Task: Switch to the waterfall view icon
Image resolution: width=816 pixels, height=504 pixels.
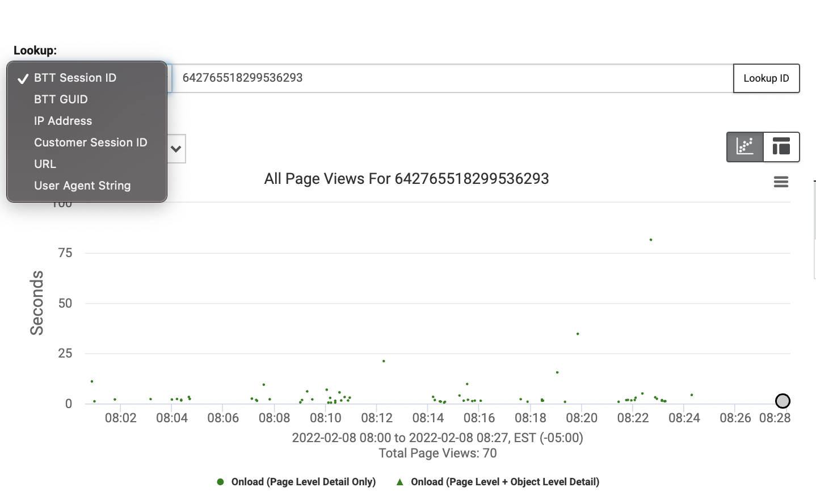Action: click(x=781, y=147)
